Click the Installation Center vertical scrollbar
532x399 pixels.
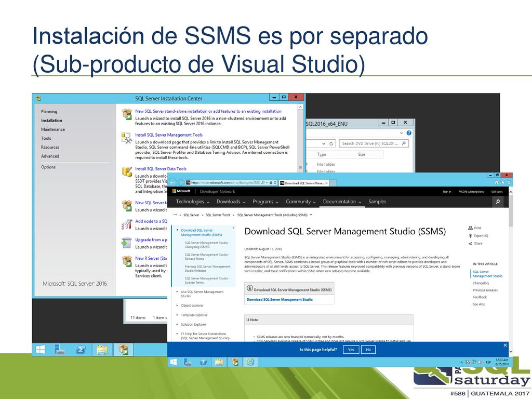pyautogui.click(x=300, y=167)
